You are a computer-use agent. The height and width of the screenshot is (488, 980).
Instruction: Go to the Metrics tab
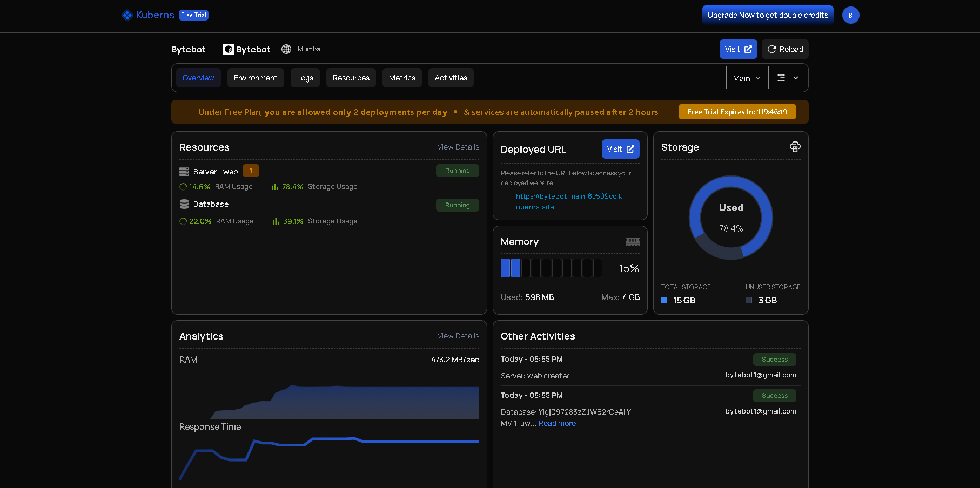402,78
